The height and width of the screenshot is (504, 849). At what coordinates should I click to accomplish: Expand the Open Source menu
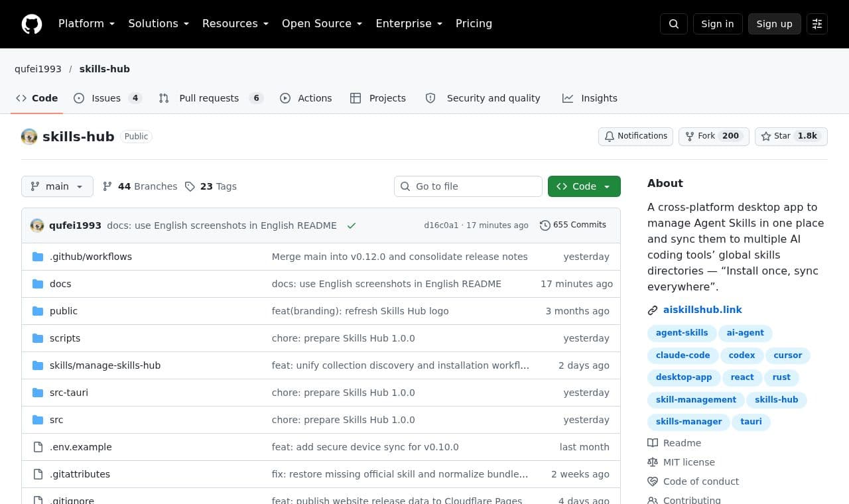point(322,24)
